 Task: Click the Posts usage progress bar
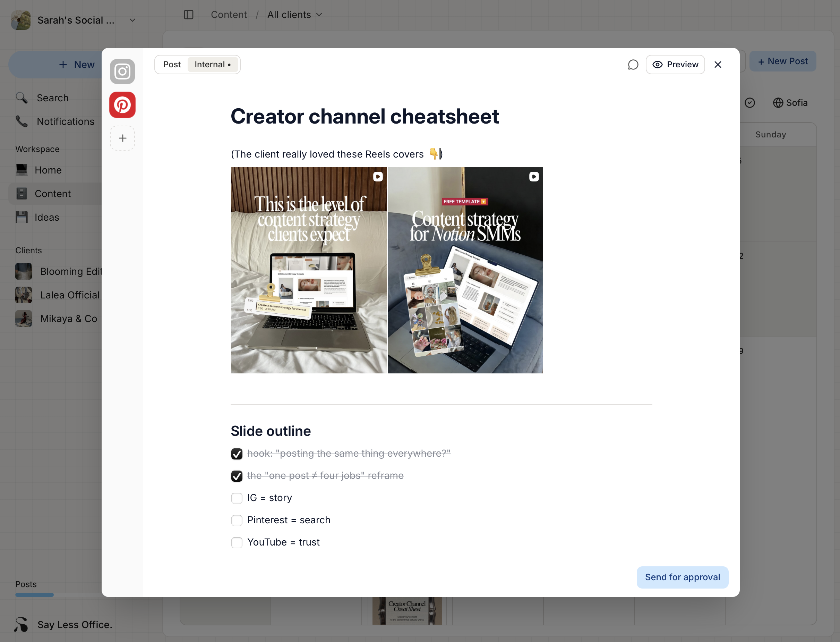click(58, 594)
